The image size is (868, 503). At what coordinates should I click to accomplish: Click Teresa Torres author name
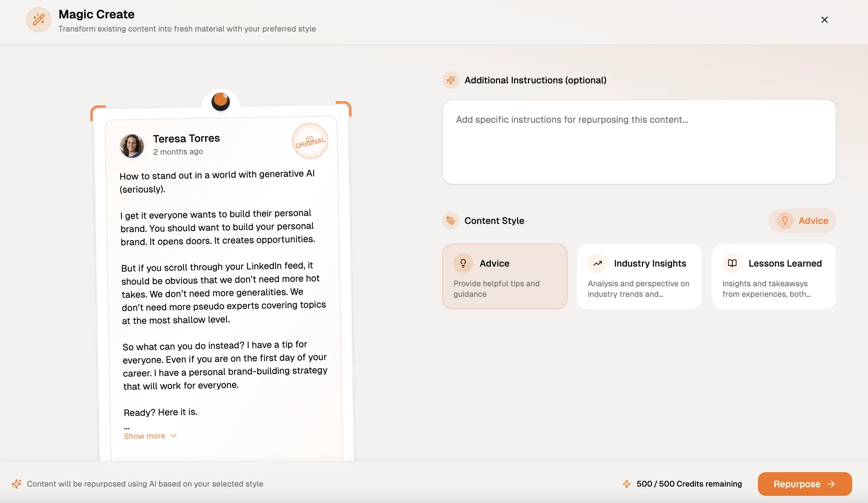[x=186, y=139]
